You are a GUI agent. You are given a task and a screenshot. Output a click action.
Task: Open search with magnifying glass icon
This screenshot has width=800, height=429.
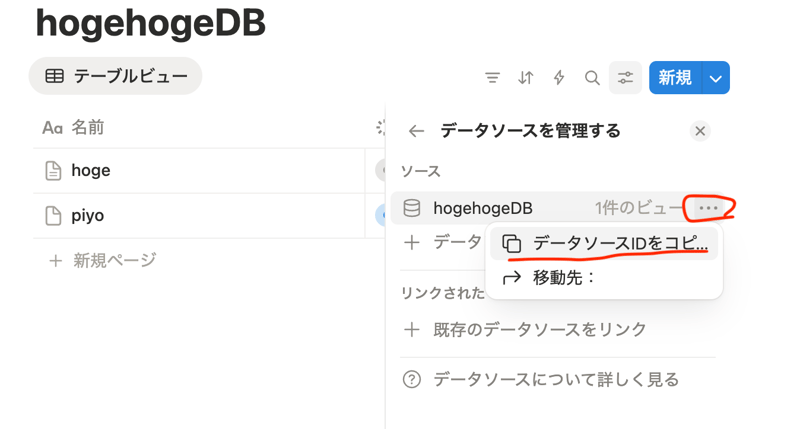(x=592, y=78)
